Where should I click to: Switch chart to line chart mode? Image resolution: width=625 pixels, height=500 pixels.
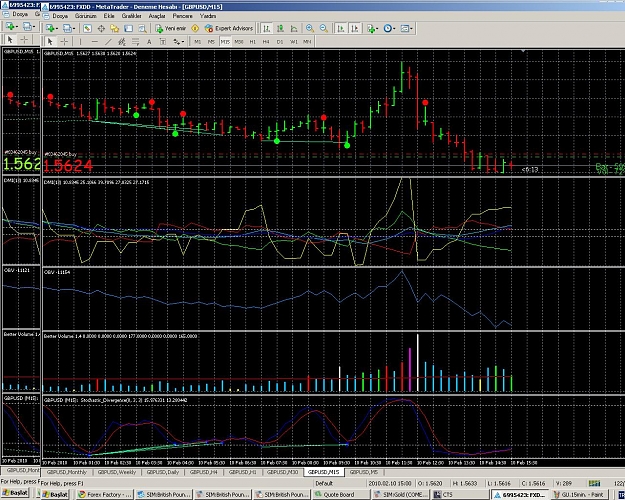tap(294, 28)
